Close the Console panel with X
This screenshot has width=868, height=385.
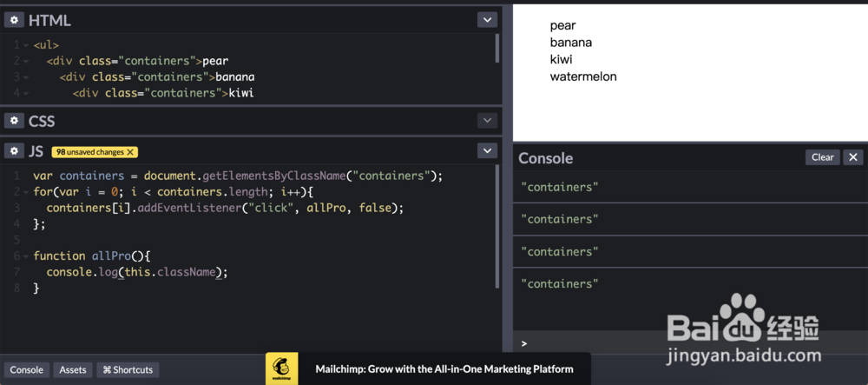[x=854, y=157]
